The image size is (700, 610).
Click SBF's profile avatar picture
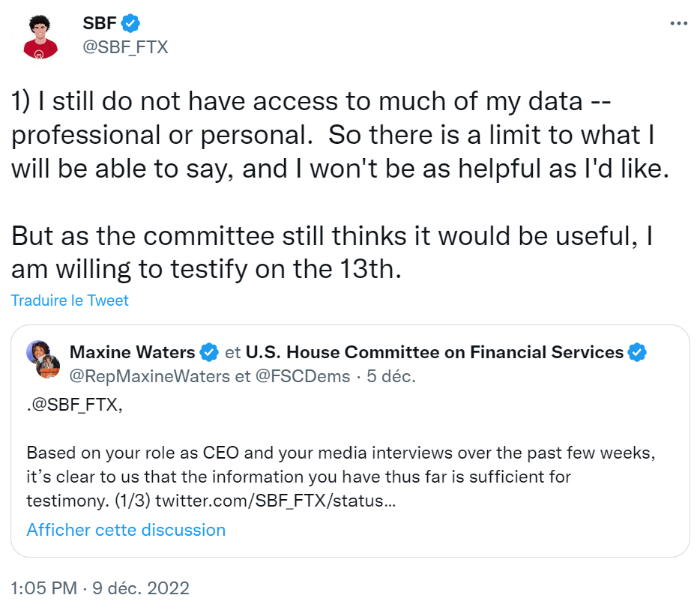[x=40, y=35]
